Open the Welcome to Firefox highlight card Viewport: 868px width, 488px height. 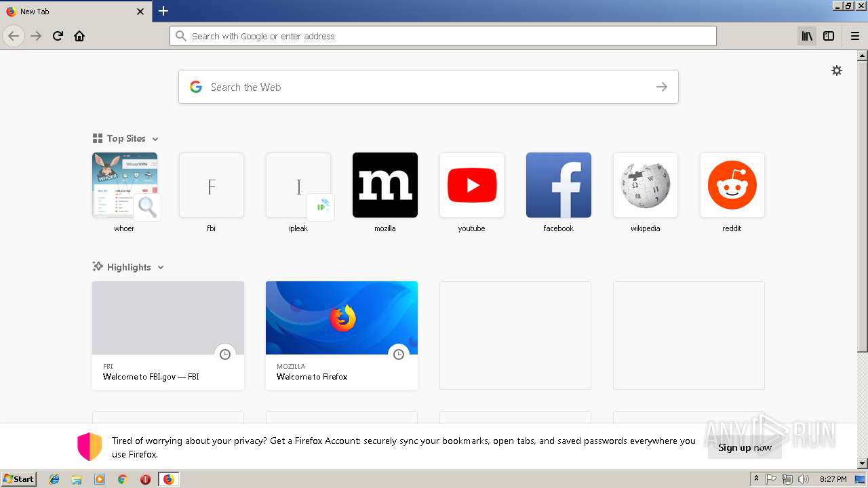point(342,335)
